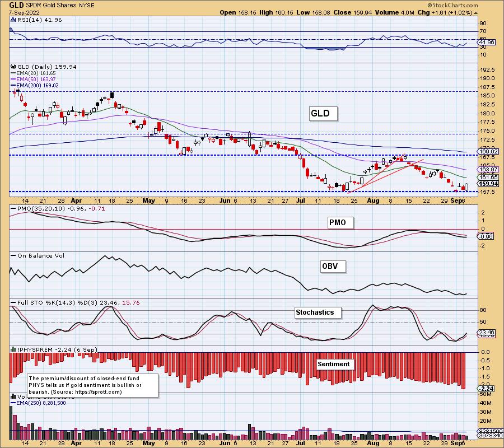Screen dimensions: 504x448
Task: Click the 161.65 price tag on right axis
Action: 488,177
